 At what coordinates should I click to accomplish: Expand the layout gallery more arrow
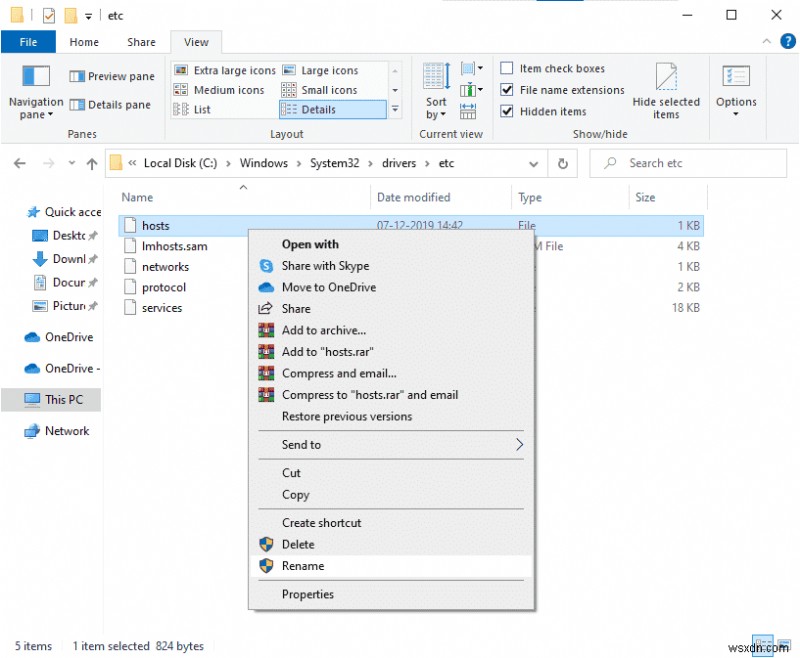395,109
